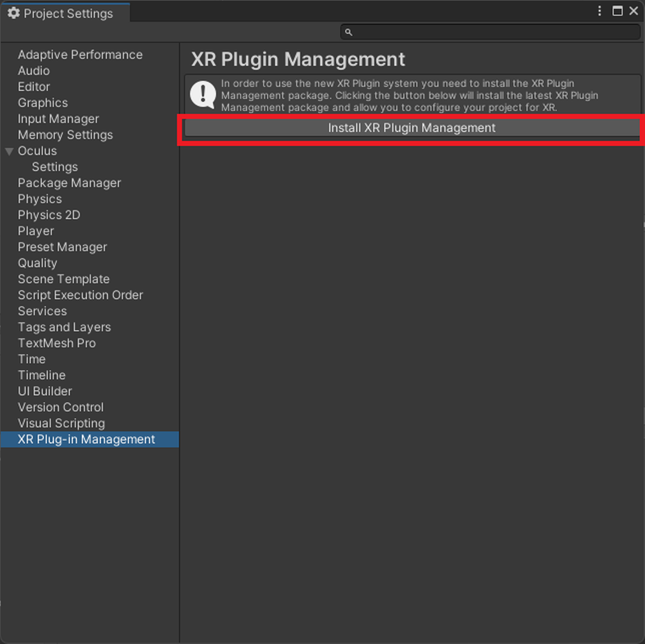Click the search field in Project Settings
645x644 pixels.
click(493, 32)
